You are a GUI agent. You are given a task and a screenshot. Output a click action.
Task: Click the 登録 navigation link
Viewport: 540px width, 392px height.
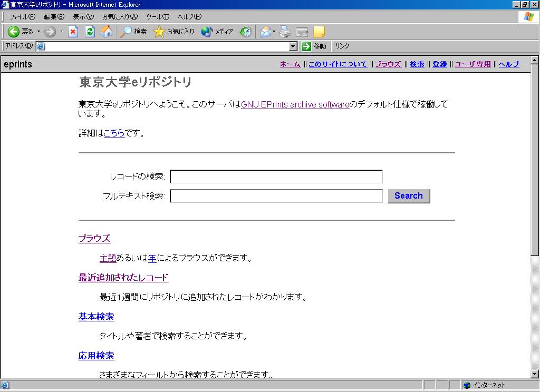point(440,64)
